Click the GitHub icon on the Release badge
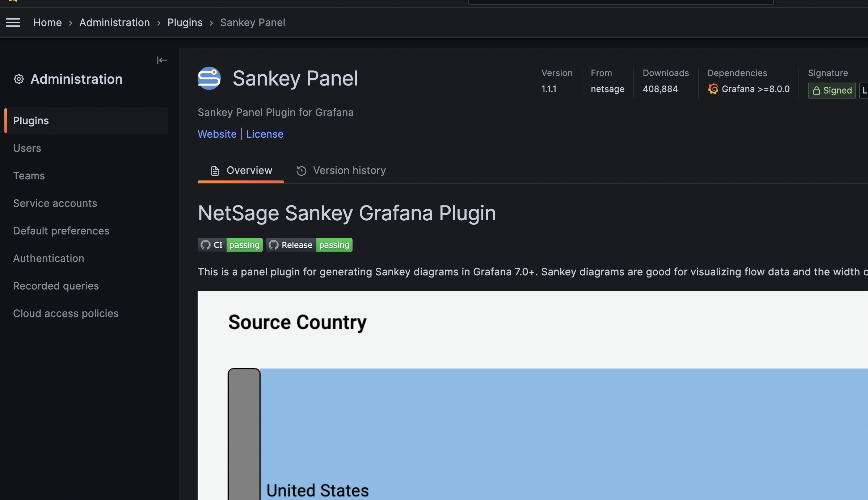 [x=274, y=245]
